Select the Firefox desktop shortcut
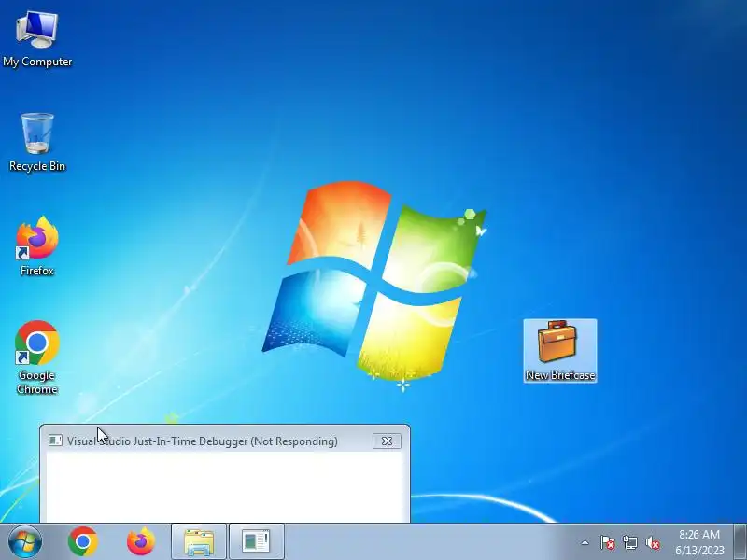The height and width of the screenshot is (560, 747). point(37,245)
